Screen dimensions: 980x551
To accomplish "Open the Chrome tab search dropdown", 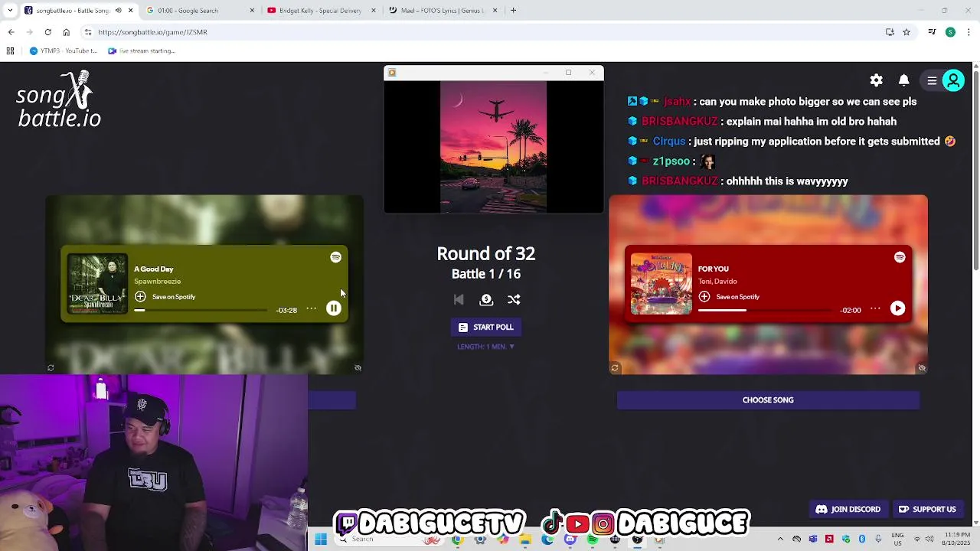I will tap(10, 10).
